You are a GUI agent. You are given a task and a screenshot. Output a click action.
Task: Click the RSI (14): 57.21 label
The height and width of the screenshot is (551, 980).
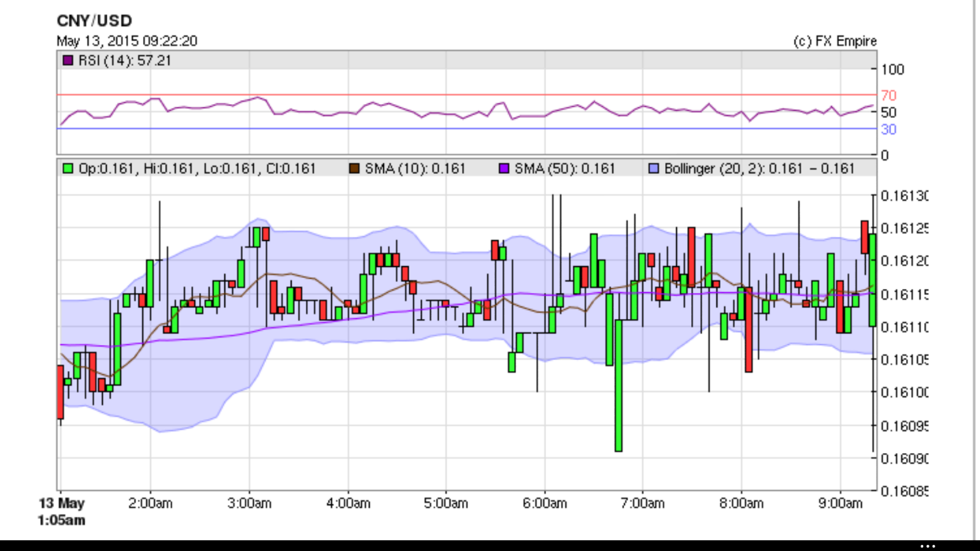125,60
